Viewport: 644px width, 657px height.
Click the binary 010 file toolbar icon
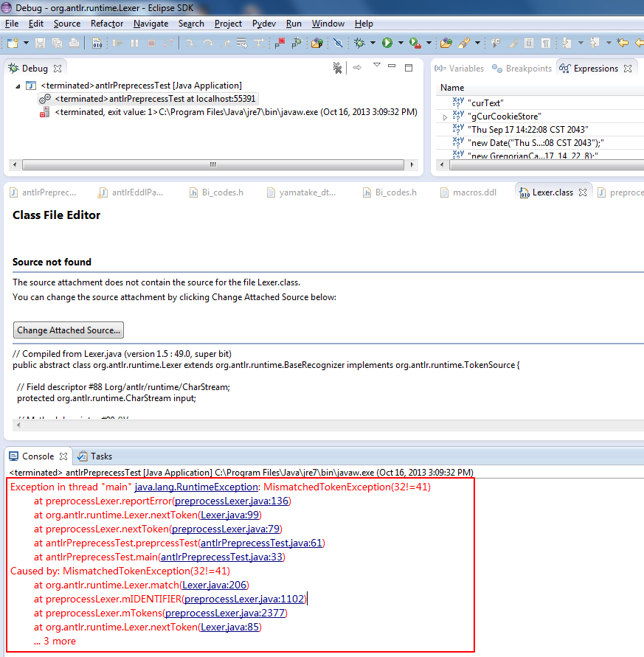97,43
